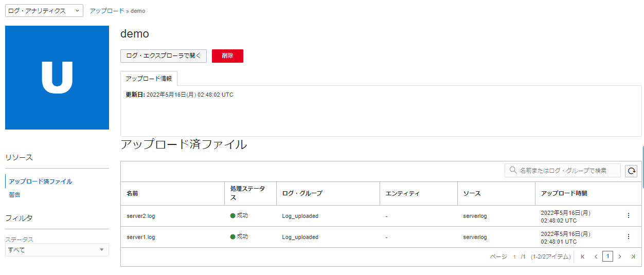Click the アップロード breadcrumb link
The height and width of the screenshot is (275, 644).
(x=106, y=11)
